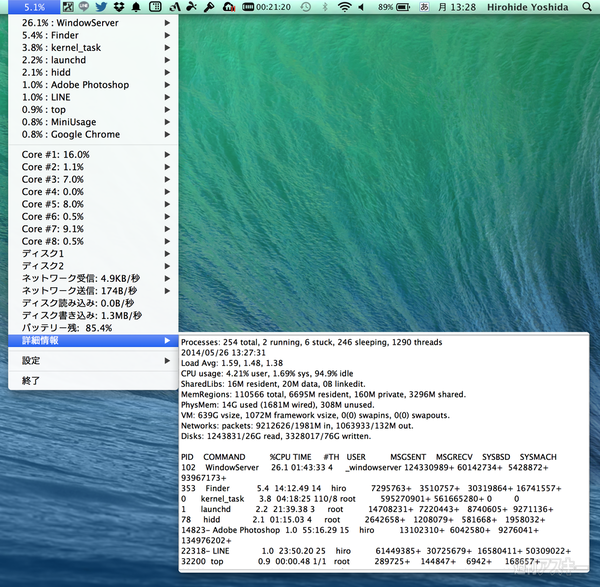Click the MiniUsage 5.1% menu bar item
The width and height of the screenshot is (600, 587).
[x=34, y=7]
